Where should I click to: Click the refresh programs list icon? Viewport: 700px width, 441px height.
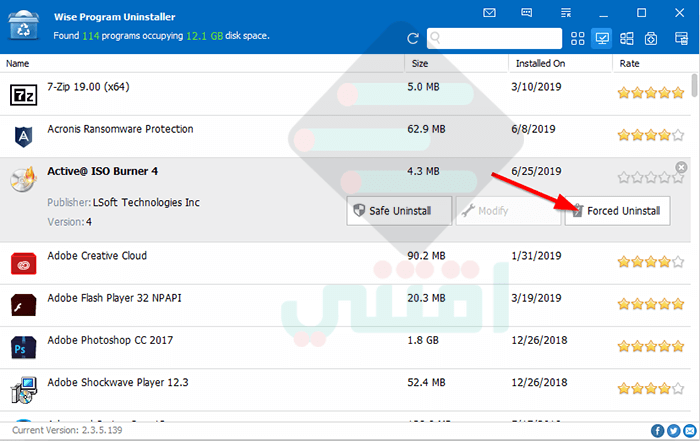(413, 38)
